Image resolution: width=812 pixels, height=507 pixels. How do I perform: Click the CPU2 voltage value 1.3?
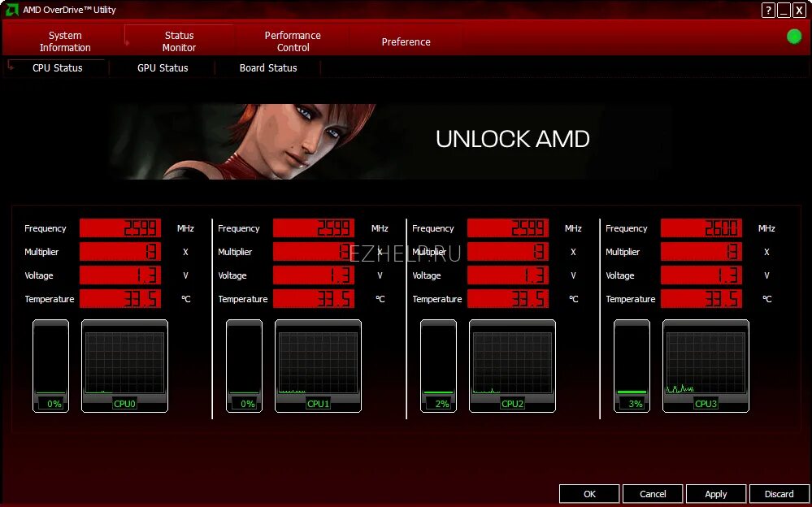point(508,275)
